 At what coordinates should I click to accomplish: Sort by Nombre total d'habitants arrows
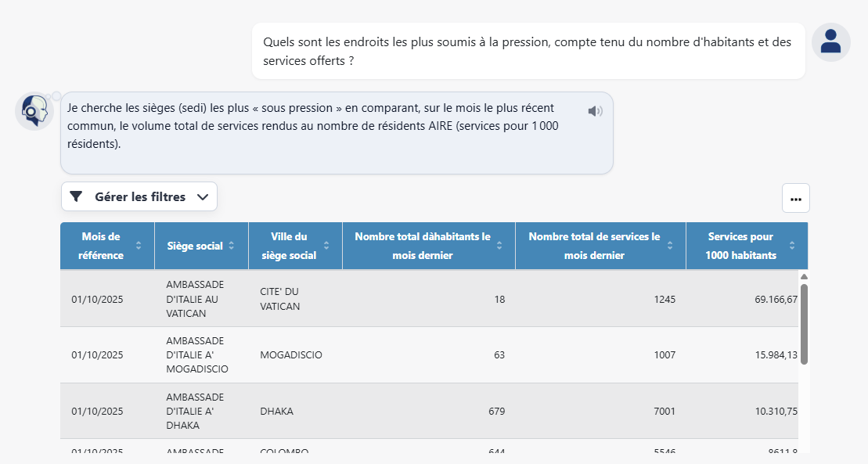(499, 246)
